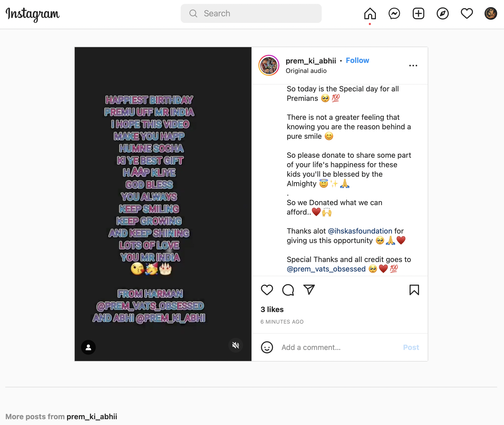504x425 pixels.
Task: Open activity feed heart in top bar
Action: pyautogui.click(x=467, y=13)
